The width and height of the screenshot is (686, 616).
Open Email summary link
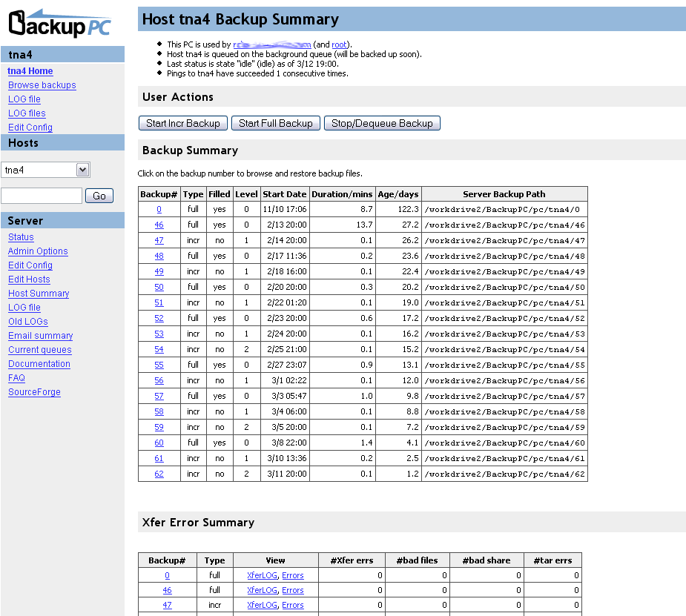tap(40, 335)
